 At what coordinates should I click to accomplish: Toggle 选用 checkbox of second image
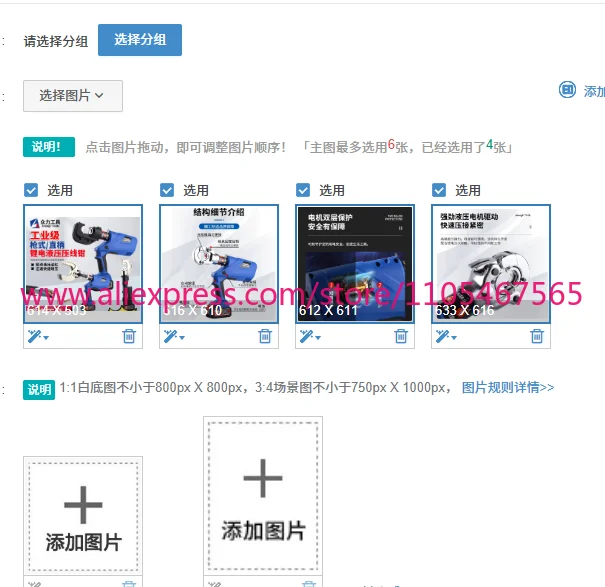167,190
